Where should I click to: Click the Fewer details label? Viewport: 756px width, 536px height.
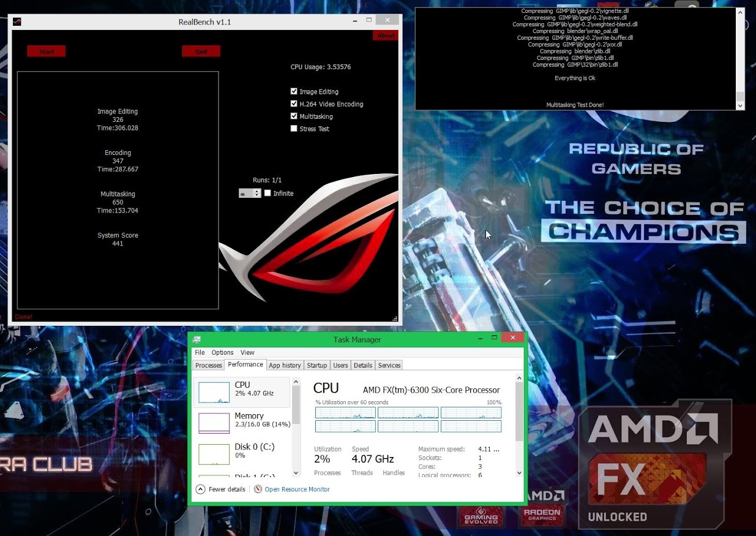click(227, 489)
